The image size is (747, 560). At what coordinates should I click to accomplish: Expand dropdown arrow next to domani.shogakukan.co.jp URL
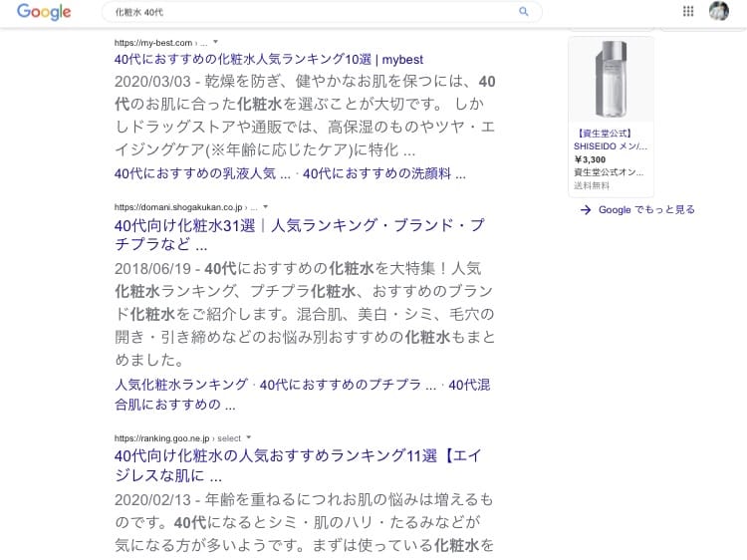pos(266,207)
